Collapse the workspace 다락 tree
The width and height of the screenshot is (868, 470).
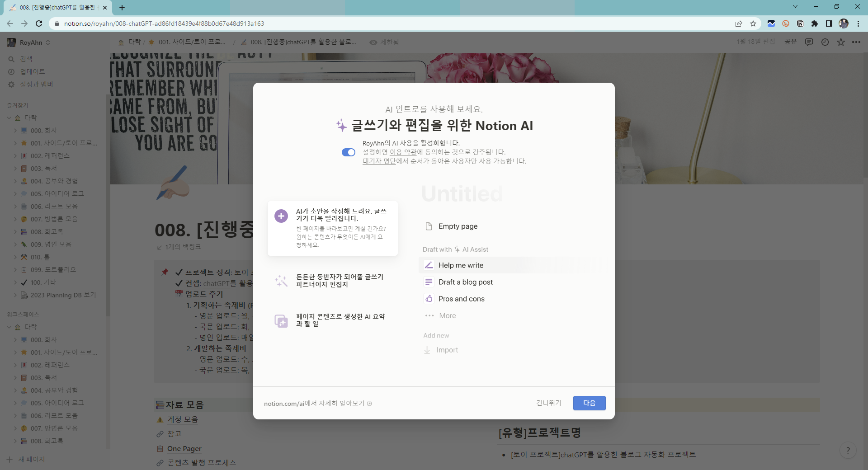click(9, 327)
